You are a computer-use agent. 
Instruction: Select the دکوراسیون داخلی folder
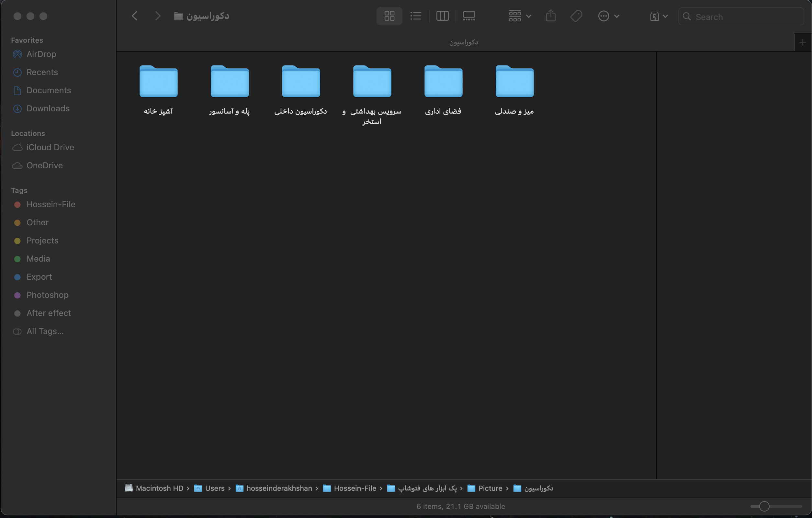point(301,81)
